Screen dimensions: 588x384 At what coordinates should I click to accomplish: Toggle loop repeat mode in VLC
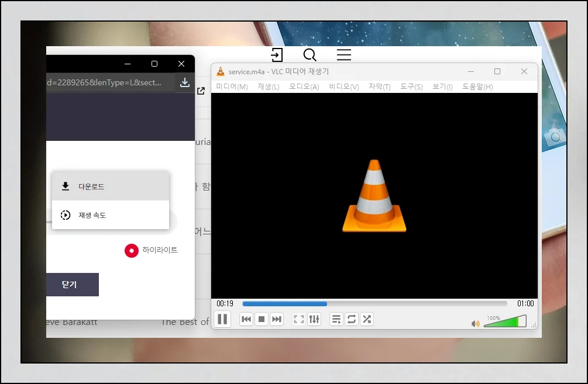[x=352, y=319]
